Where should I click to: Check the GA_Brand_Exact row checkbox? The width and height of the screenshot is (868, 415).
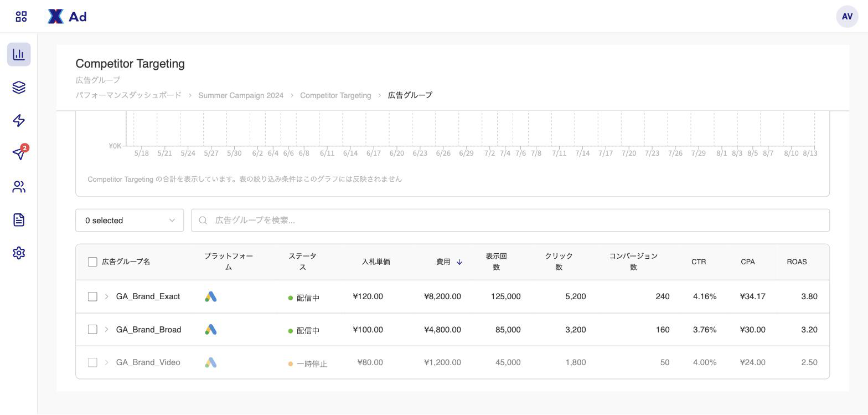92,296
